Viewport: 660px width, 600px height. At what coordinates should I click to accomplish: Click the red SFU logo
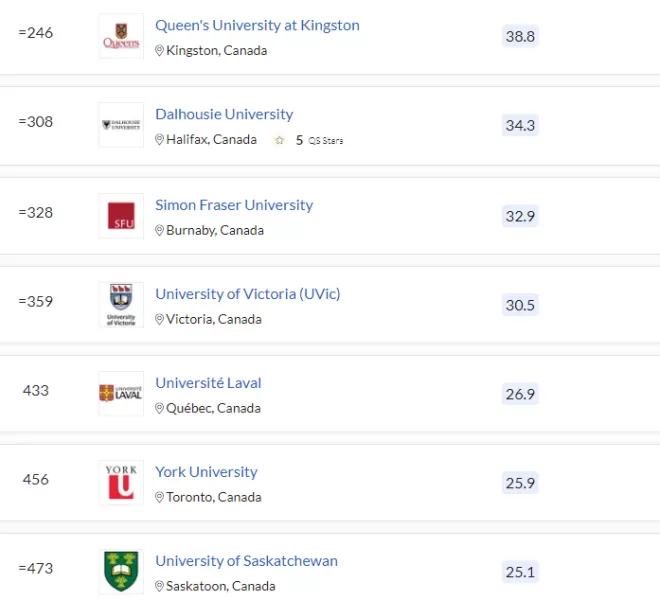(x=121, y=216)
